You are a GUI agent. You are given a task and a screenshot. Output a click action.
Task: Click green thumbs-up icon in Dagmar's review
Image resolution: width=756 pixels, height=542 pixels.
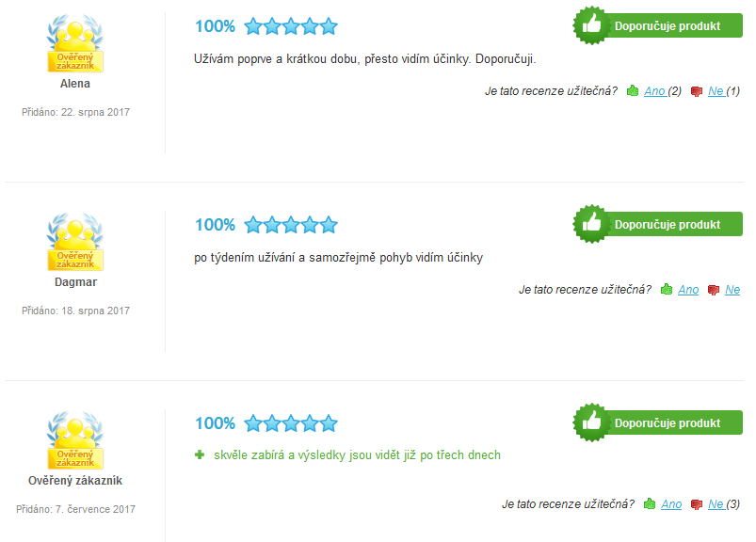[x=667, y=289]
